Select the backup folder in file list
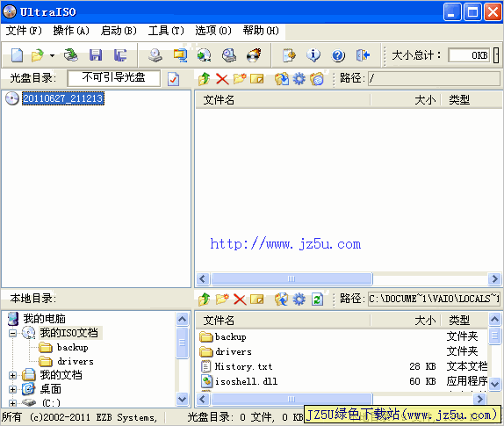This screenshot has width=504, height=426. [x=231, y=336]
